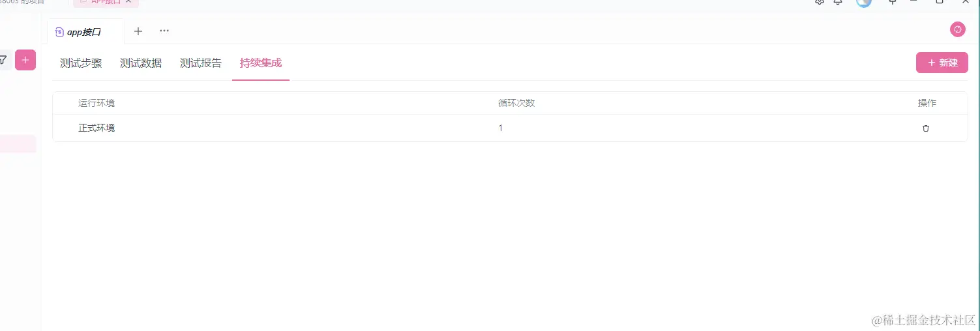Switch to the 测试报告 tab
Image resolution: width=980 pixels, height=331 pixels.
[201, 63]
